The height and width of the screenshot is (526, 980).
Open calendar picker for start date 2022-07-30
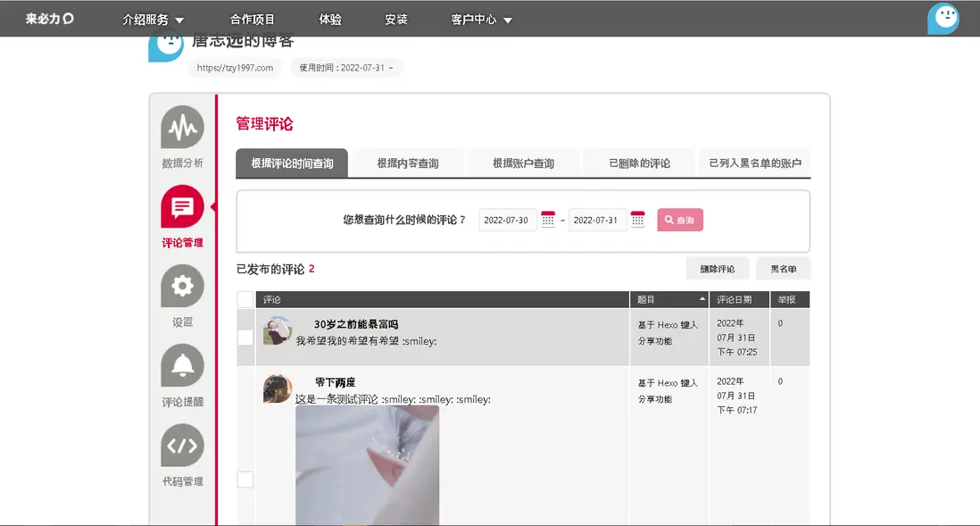[x=548, y=220]
